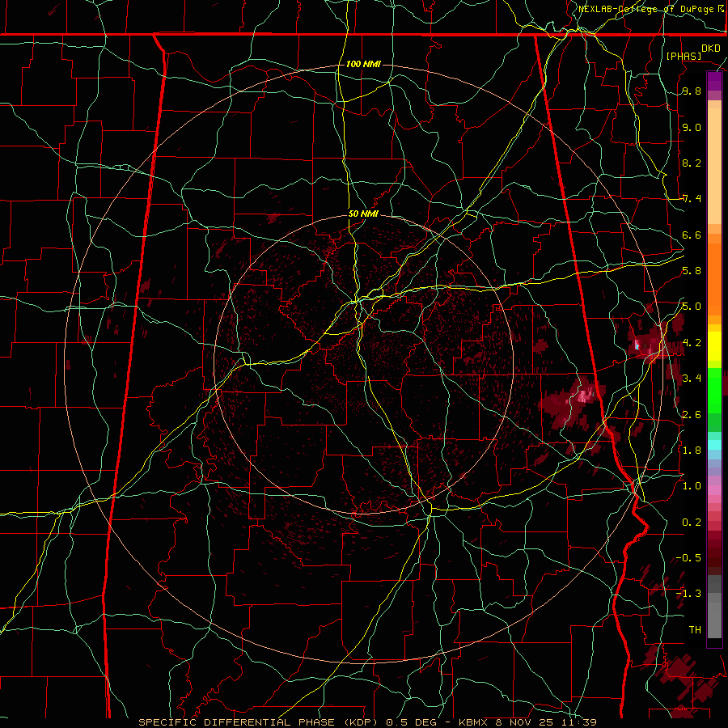Click the "50 NMI" range ring label
Image resolution: width=728 pixels, height=728 pixels.
click(x=363, y=214)
